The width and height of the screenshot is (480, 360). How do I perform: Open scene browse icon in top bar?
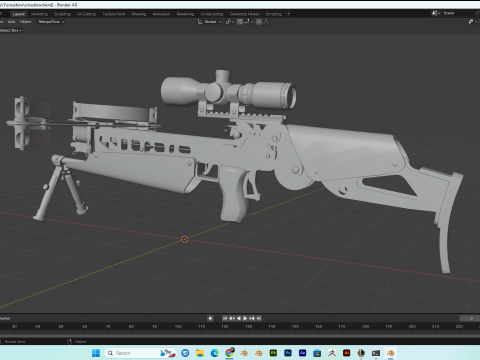pos(436,13)
